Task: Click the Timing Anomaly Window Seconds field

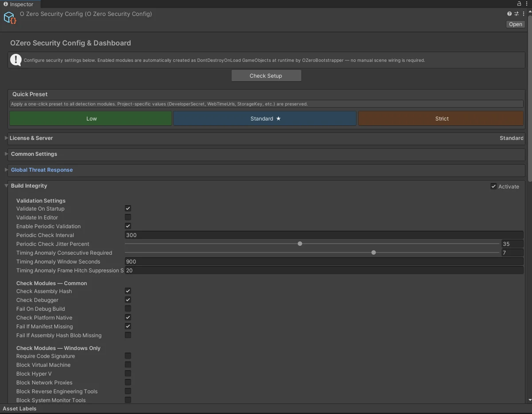Action: tap(324, 262)
